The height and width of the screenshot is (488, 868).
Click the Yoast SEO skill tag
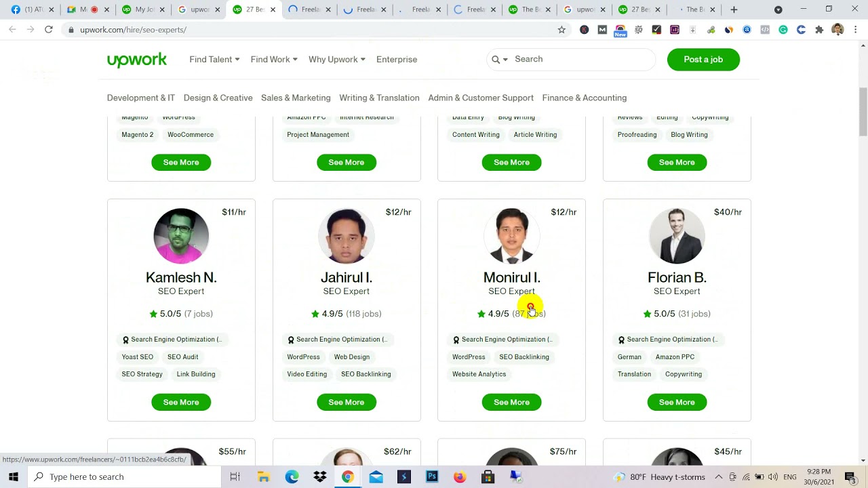click(x=138, y=357)
